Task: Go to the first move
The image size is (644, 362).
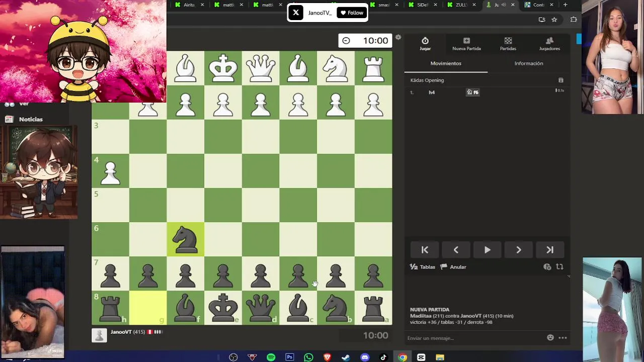Action: click(425, 250)
